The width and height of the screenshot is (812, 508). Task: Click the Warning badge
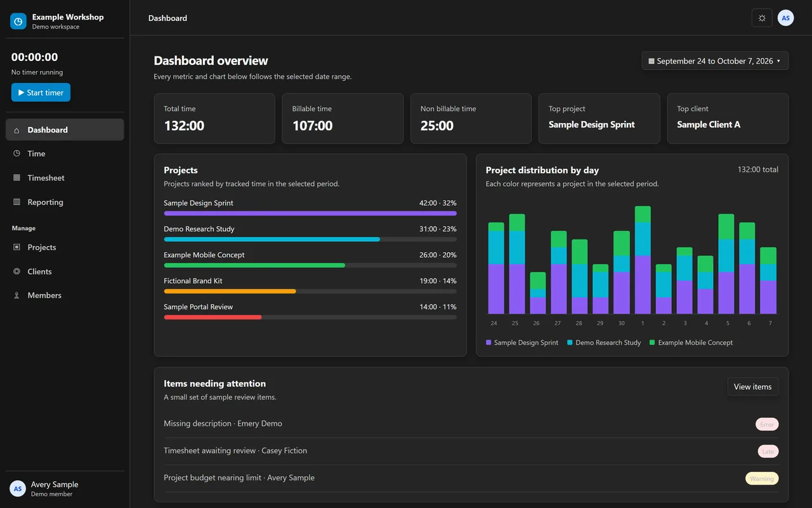[x=762, y=479]
